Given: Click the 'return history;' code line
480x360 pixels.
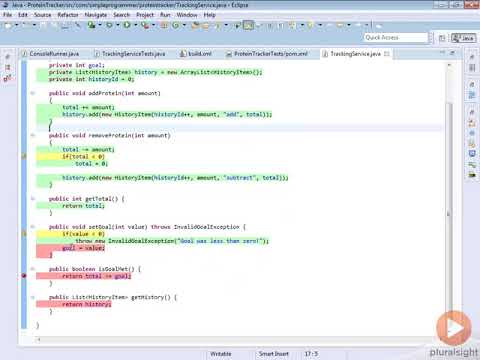Looking at the screenshot, I should 86,304.
